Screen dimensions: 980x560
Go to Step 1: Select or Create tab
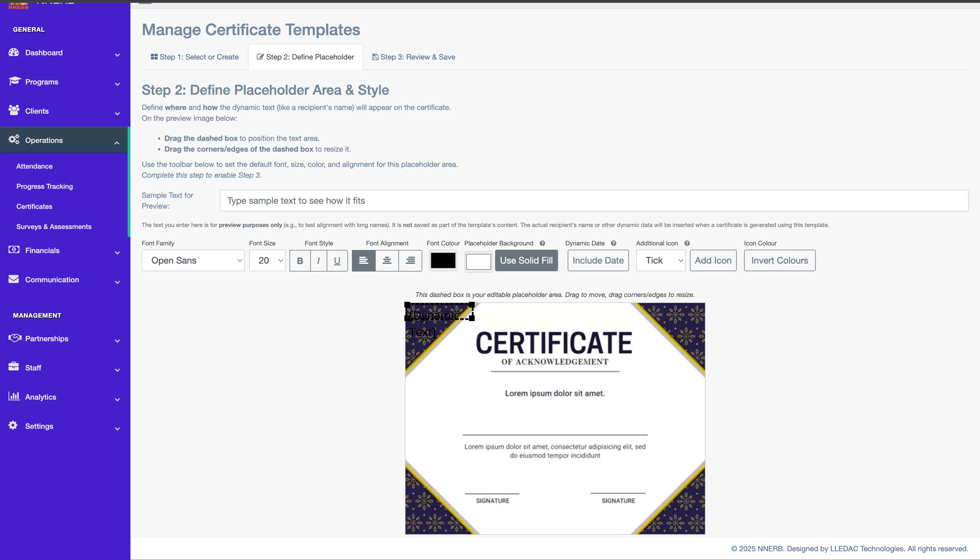coord(195,57)
